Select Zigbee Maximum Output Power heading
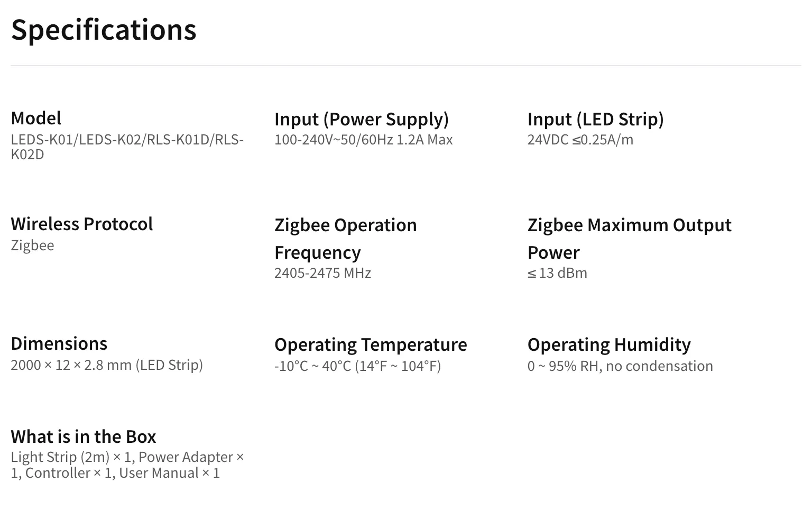This screenshot has width=812, height=509. pos(630,239)
